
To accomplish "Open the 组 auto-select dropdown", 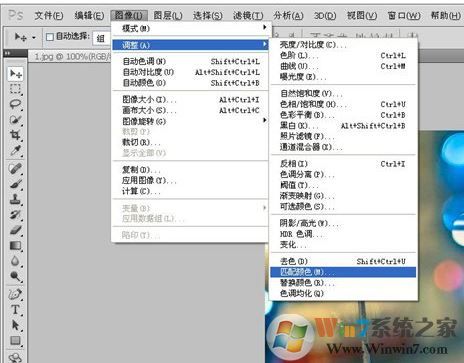I will (x=102, y=38).
